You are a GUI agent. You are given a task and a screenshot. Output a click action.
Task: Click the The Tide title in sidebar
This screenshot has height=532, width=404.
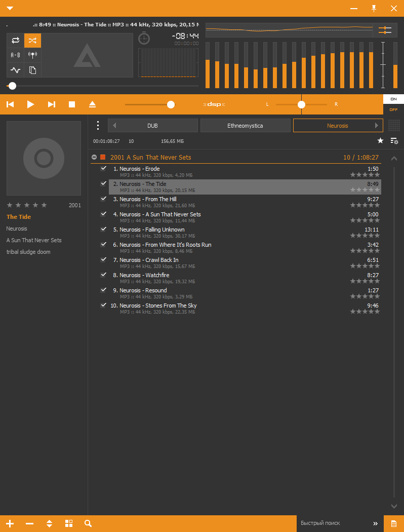coord(19,217)
